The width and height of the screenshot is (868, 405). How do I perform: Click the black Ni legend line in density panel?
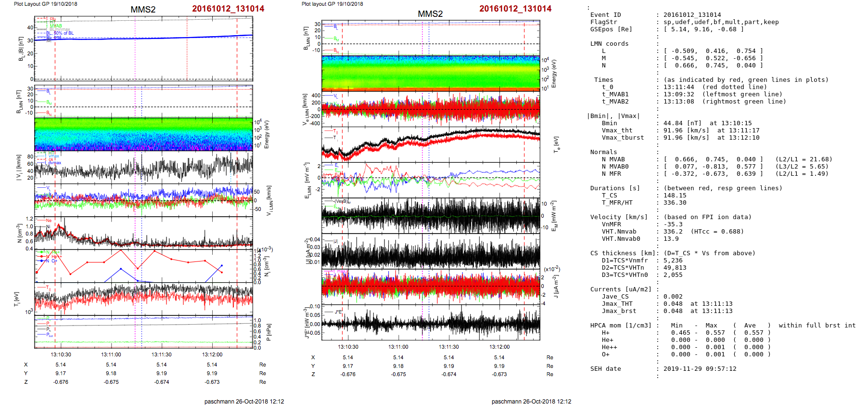[x=43, y=226]
